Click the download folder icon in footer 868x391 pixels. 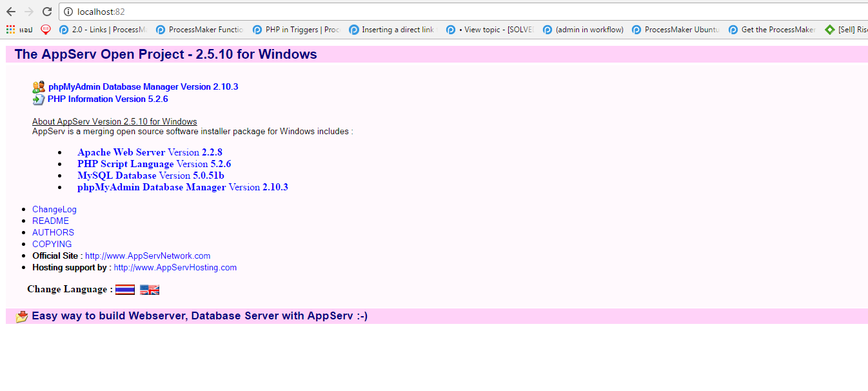point(22,316)
